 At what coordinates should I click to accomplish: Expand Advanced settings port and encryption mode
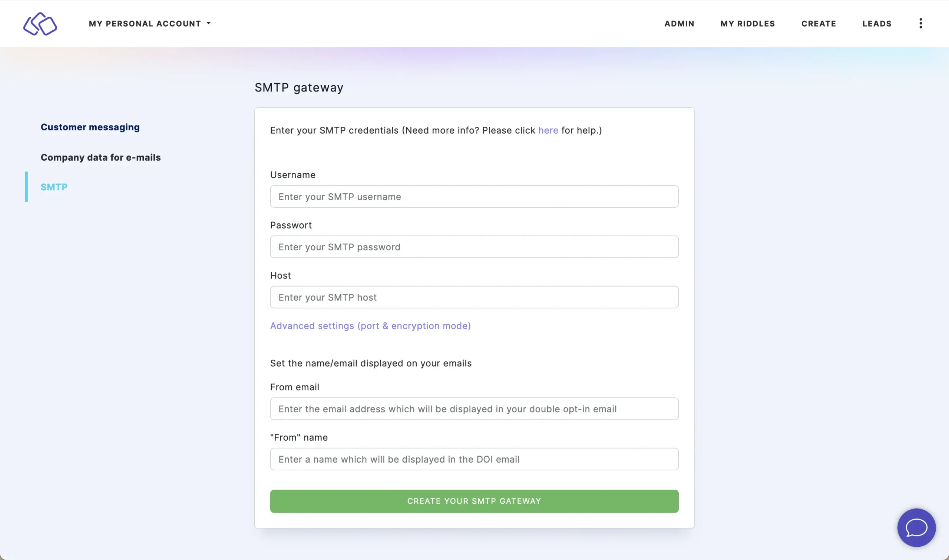370,325
